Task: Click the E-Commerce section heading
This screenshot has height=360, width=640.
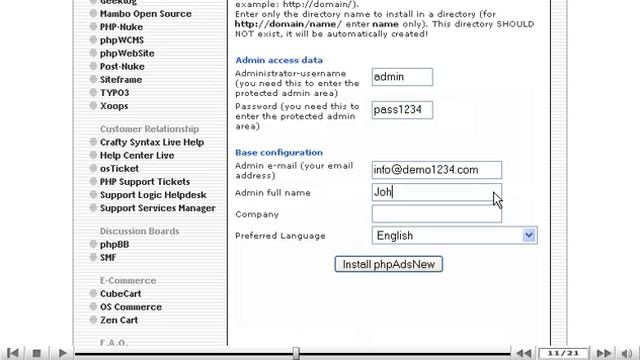Action: coord(128,281)
